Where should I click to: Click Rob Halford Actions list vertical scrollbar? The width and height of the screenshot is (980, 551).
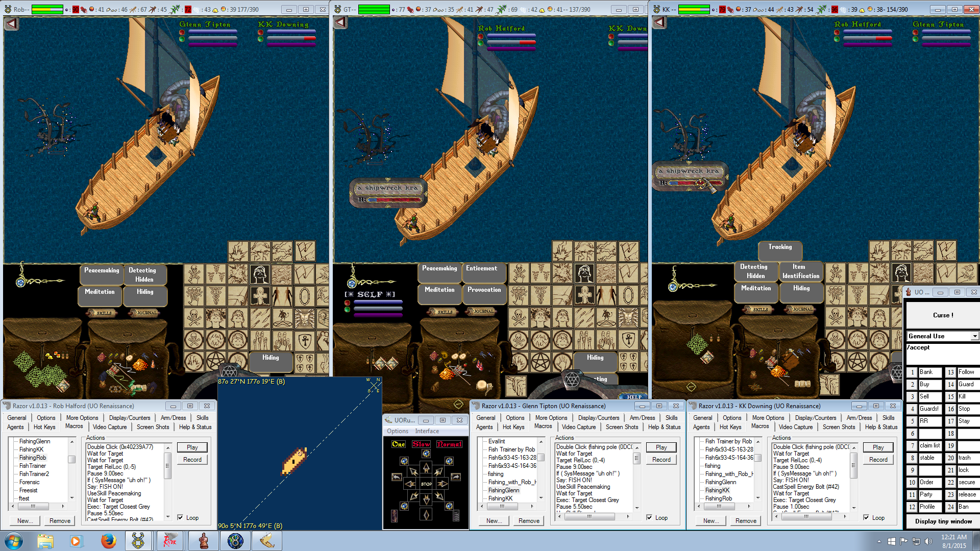pos(167,482)
